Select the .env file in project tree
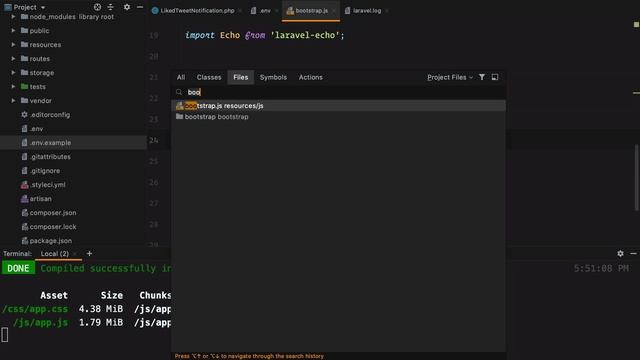Viewport: 640px width, 360px height. 36,129
